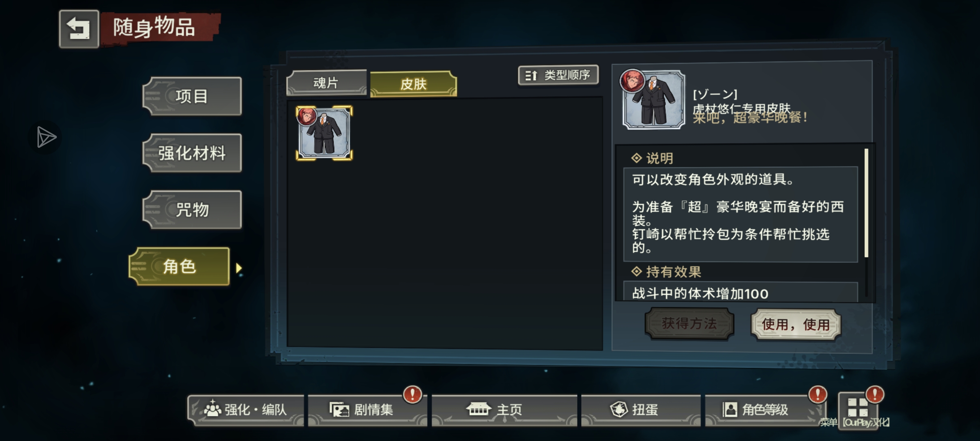Select the 咒物 category
The width and height of the screenshot is (980, 441).
coord(192,210)
